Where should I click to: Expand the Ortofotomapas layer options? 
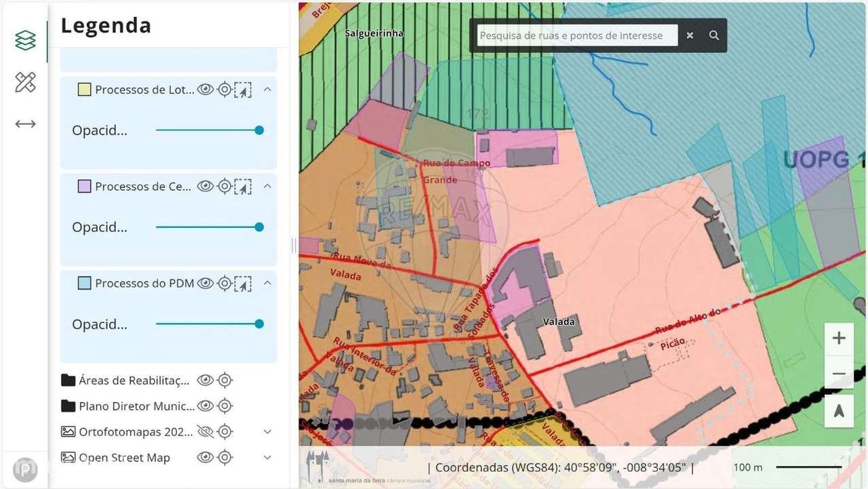[267, 432]
